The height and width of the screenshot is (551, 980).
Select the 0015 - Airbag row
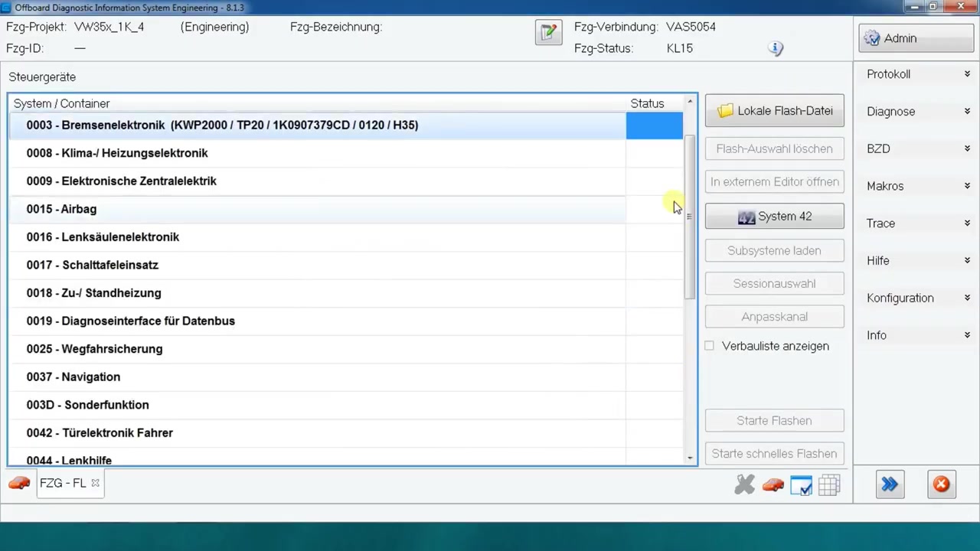tap(346, 209)
